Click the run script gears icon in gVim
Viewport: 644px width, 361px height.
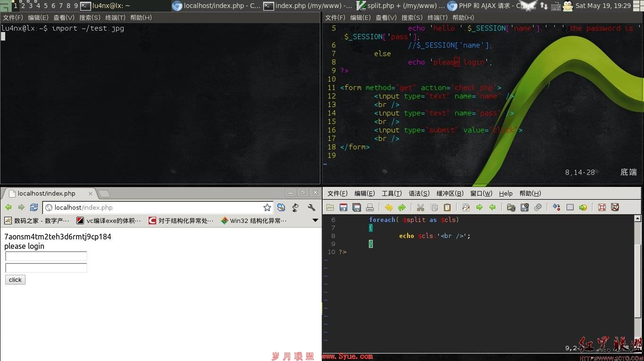538,207
